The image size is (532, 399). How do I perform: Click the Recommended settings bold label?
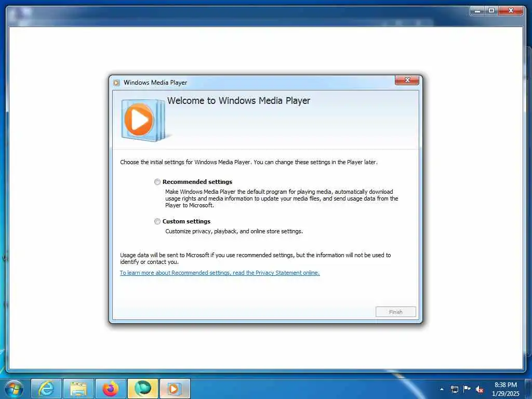197,182
